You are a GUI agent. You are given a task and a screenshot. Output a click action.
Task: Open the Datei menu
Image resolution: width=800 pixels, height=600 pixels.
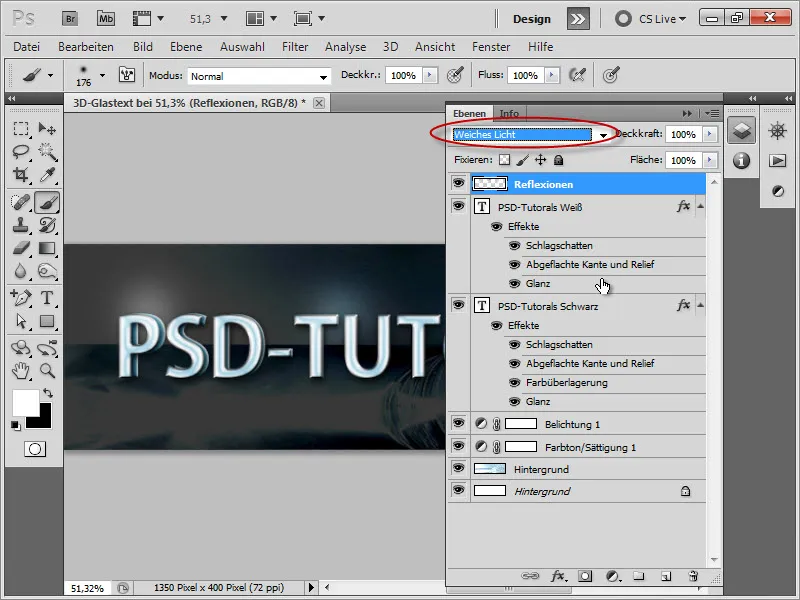(27, 47)
